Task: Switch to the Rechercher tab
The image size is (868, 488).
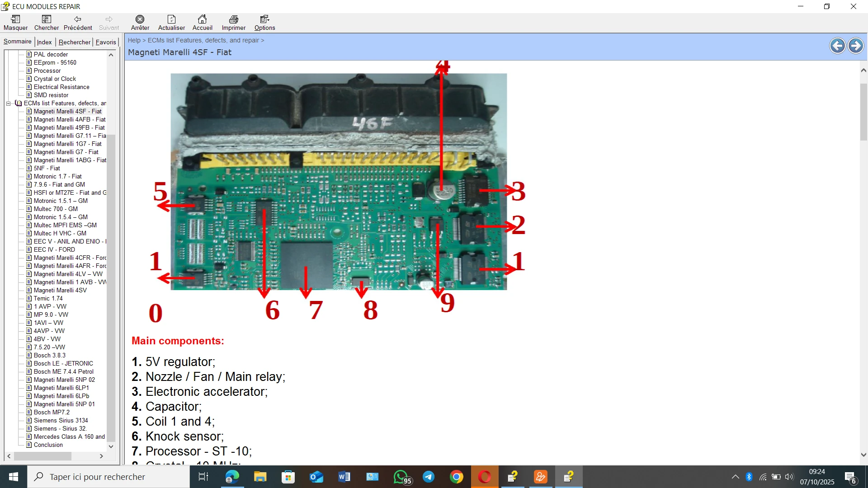Action: point(74,42)
